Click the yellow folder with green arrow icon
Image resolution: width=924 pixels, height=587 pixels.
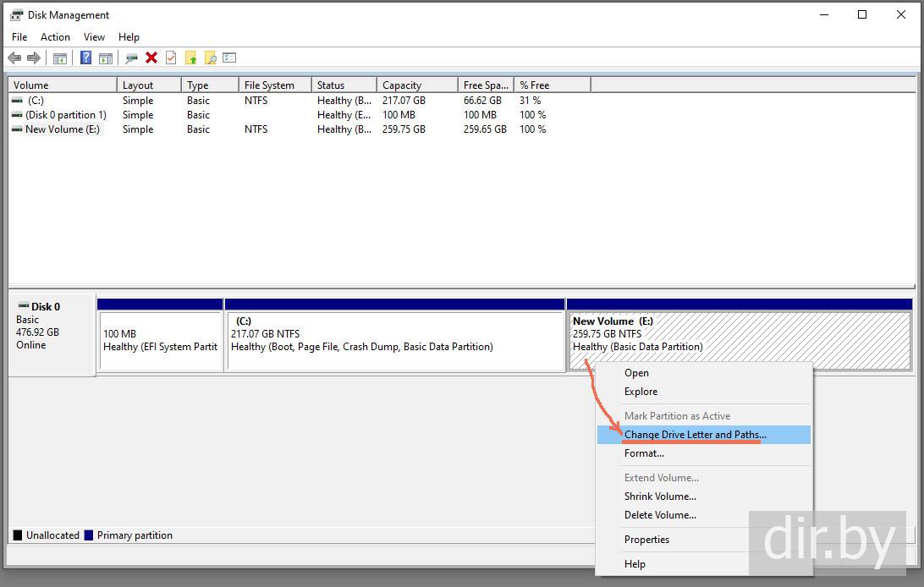pyautogui.click(x=190, y=58)
